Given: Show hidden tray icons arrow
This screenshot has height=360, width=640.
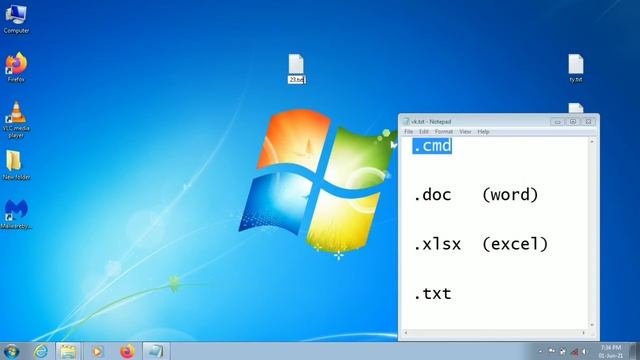Looking at the screenshot, I should (x=540, y=351).
